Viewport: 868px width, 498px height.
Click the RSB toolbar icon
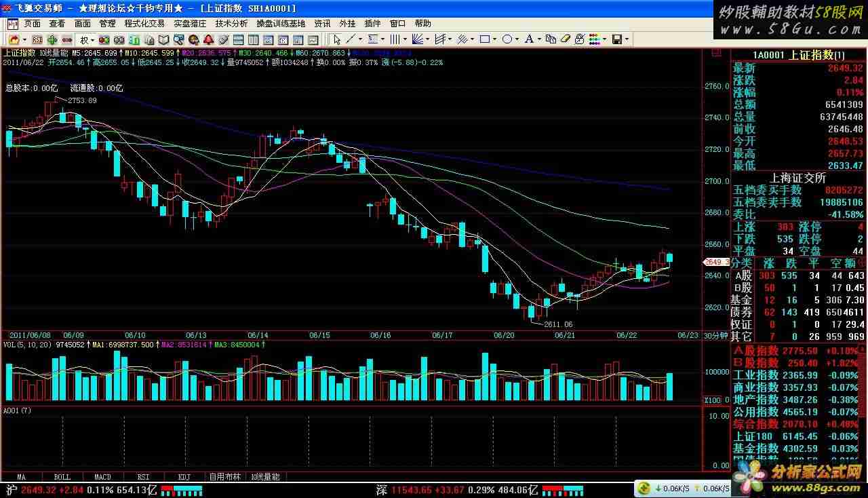tap(37, 39)
